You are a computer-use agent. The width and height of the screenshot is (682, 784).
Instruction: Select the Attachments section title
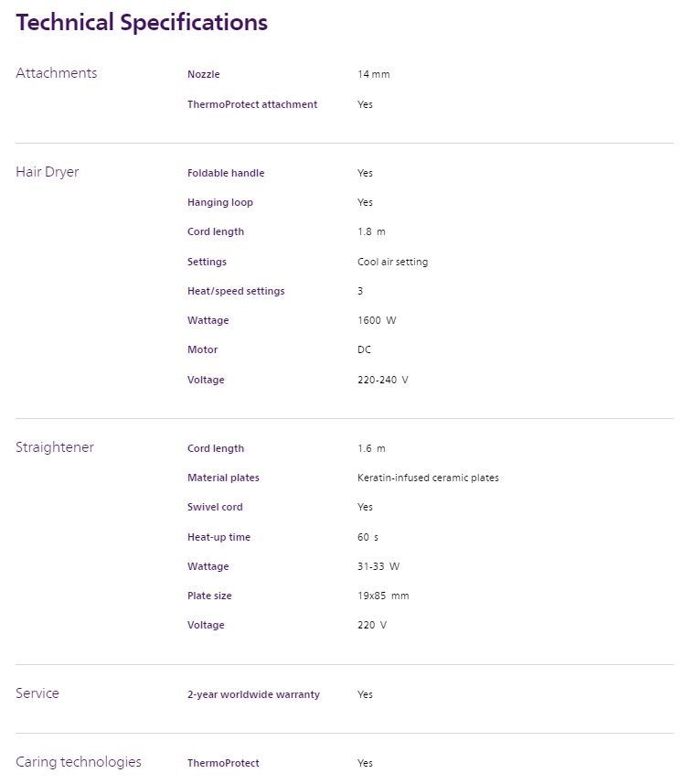coord(56,73)
